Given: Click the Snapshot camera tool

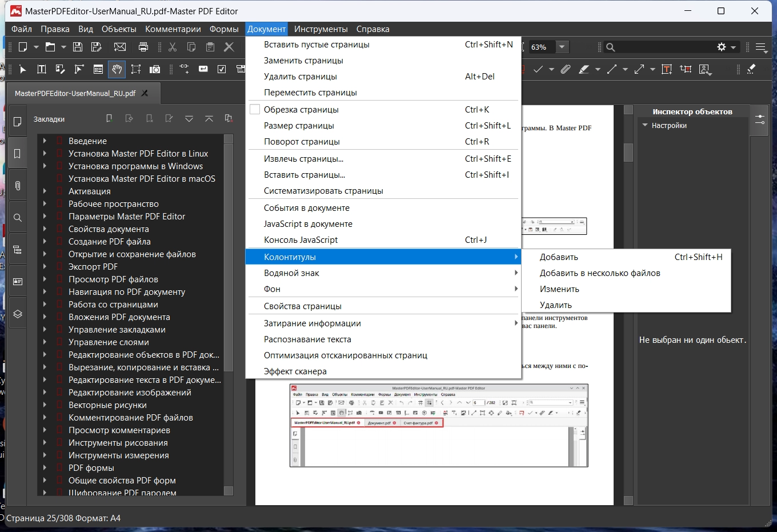Looking at the screenshot, I should (x=155, y=69).
